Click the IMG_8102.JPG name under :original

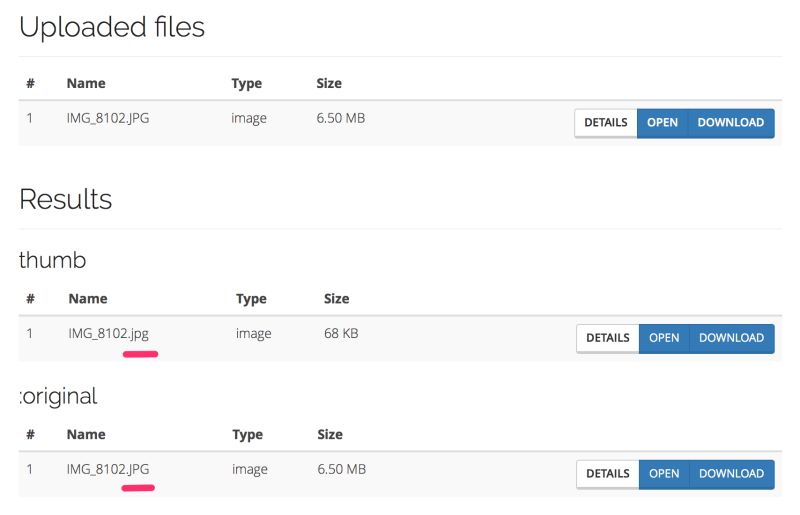pos(108,469)
